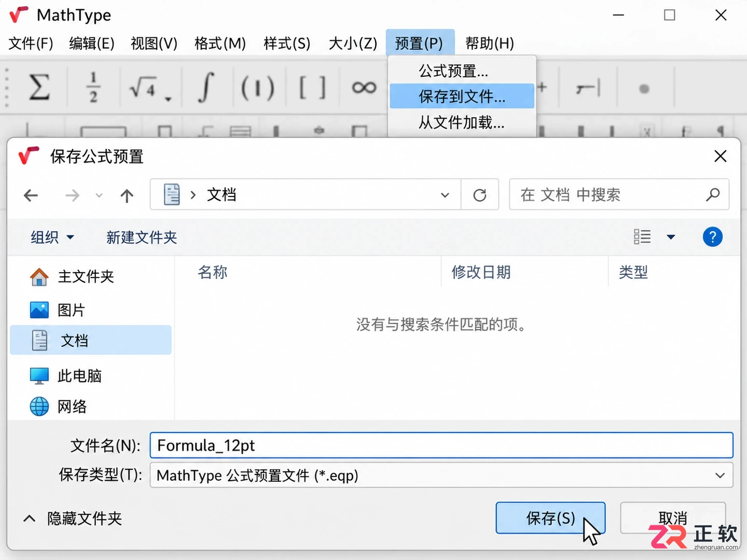This screenshot has width=747, height=560.
Task: Click the Sigma summation template icon
Action: click(x=39, y=87)
